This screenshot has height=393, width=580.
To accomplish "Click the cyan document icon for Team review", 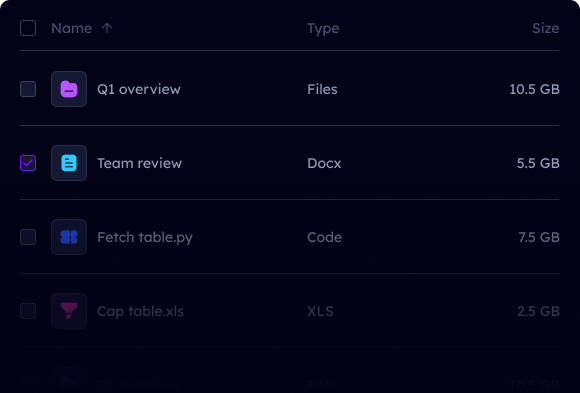I will click(x=69, y=163).
